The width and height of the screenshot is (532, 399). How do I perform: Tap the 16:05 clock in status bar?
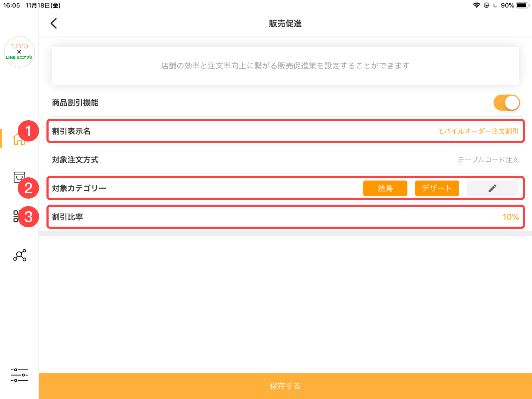[11, 5]
